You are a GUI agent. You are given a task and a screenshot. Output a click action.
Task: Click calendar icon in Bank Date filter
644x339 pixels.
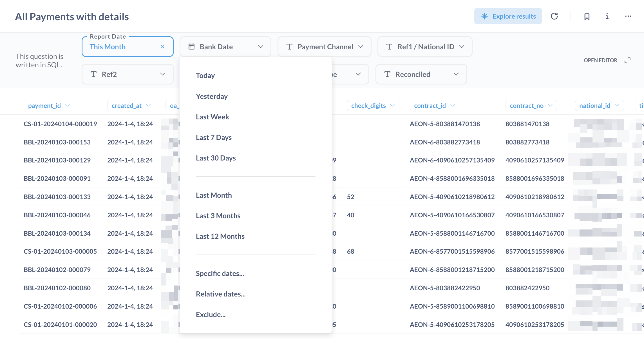point(191,46)
